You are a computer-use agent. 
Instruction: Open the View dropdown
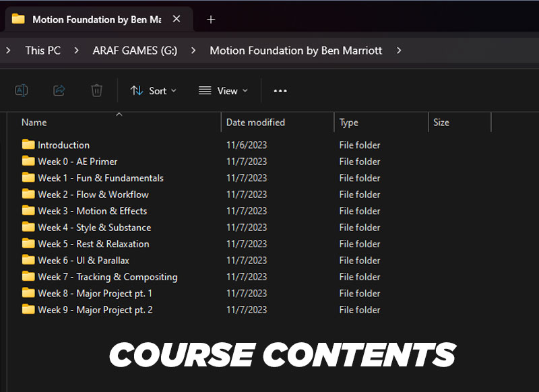pos(222,90)
